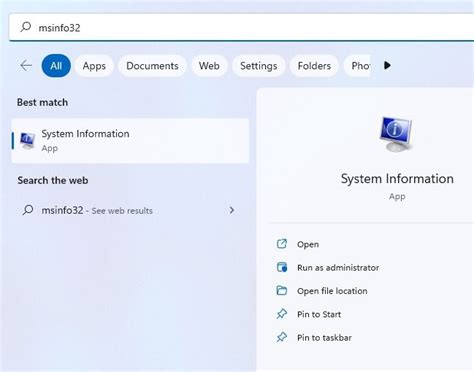Click System Information title in details pane

pos(397,179)
